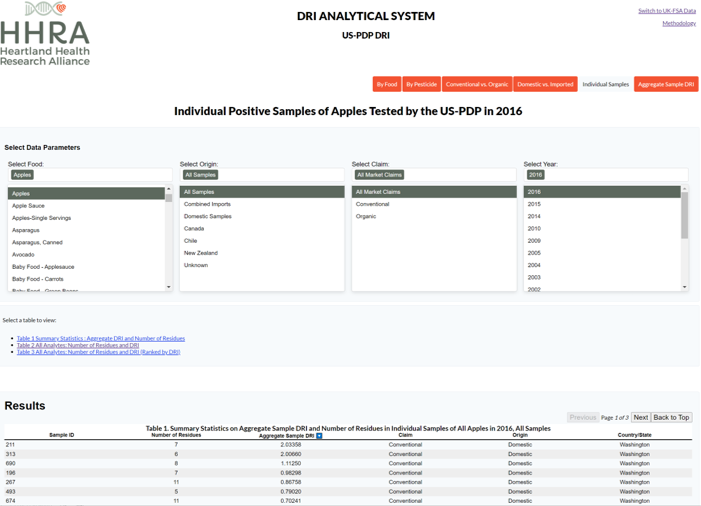This screenshot has height=506, width=701.
Task: Click the Sample ID 211 cell
Action: [10, 445]
